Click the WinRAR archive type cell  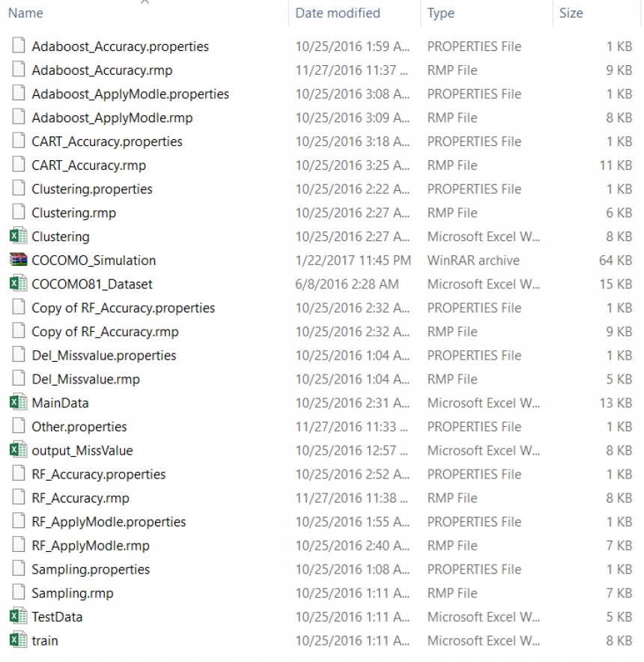click(473, 260)
